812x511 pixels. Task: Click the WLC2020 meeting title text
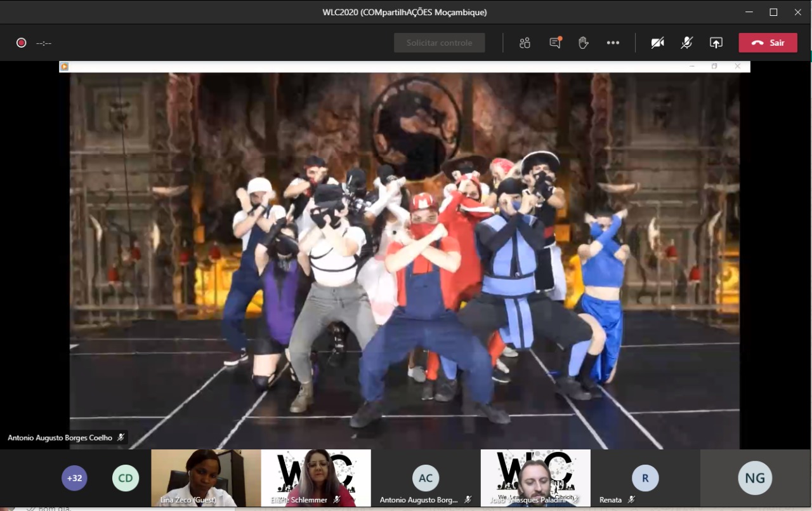click(405, 12)
